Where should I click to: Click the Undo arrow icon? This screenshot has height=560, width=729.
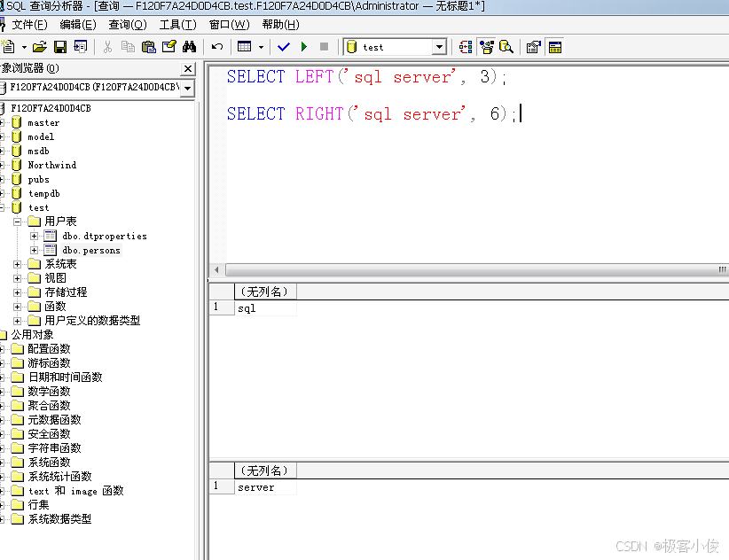click(x=217, y=47)
